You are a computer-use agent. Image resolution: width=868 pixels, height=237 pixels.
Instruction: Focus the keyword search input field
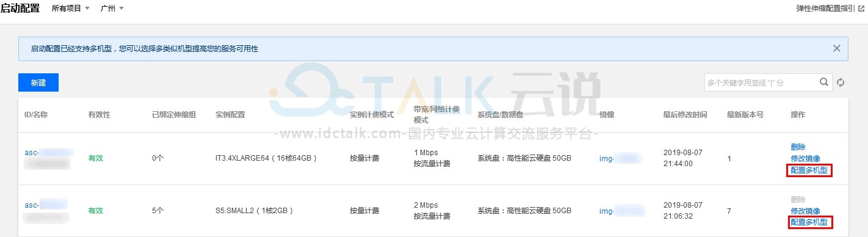coord(761,82)
